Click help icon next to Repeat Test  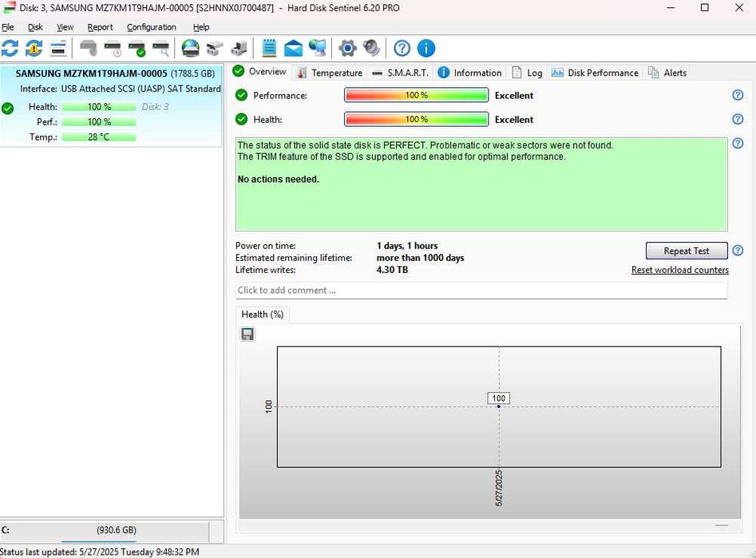tap(738, 251)
